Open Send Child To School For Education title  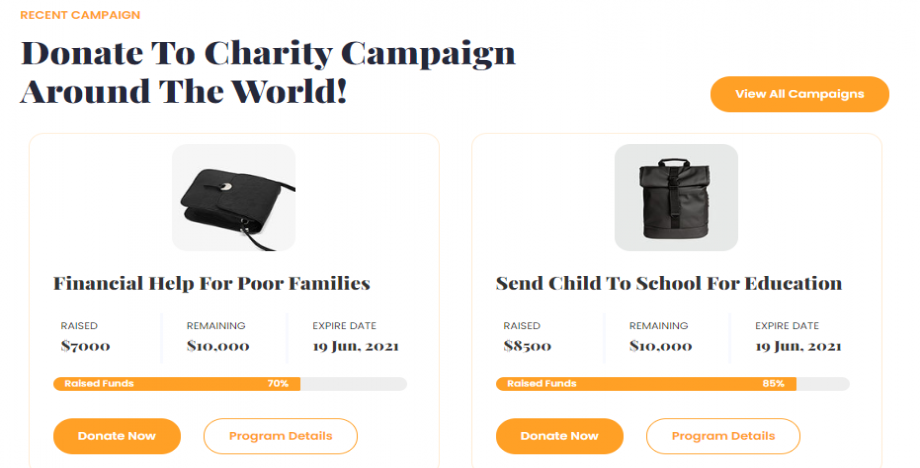point(668,284)
